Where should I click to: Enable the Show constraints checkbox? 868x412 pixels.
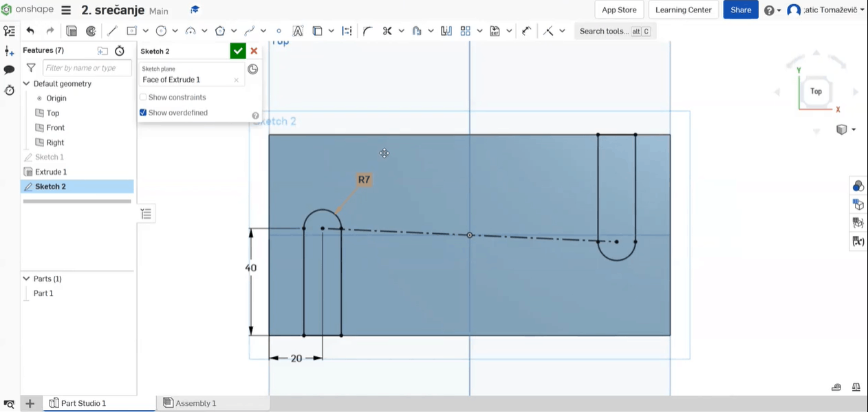[x=143, y=98]
